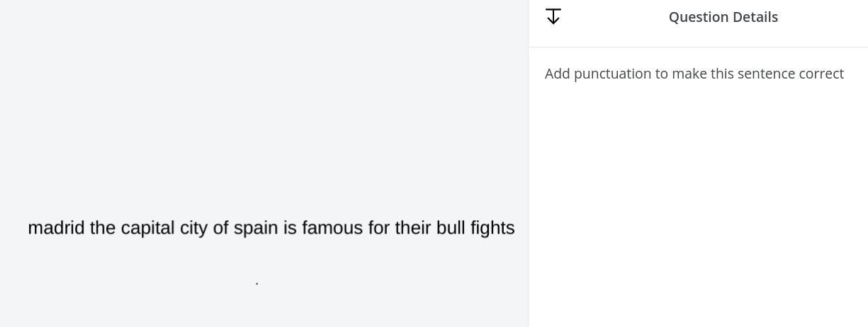
Task: Click the small dot below the sentence
Action: (257, 283)
